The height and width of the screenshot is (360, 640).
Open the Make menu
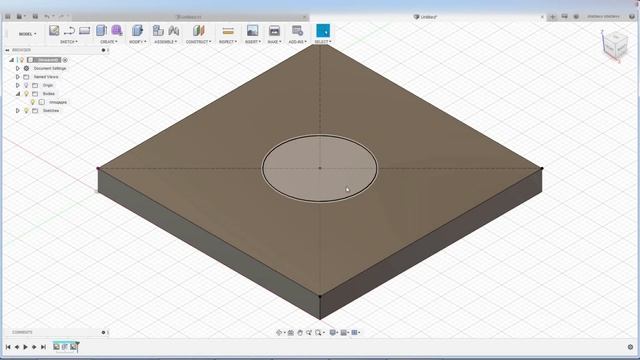click(x=274, y=42)
